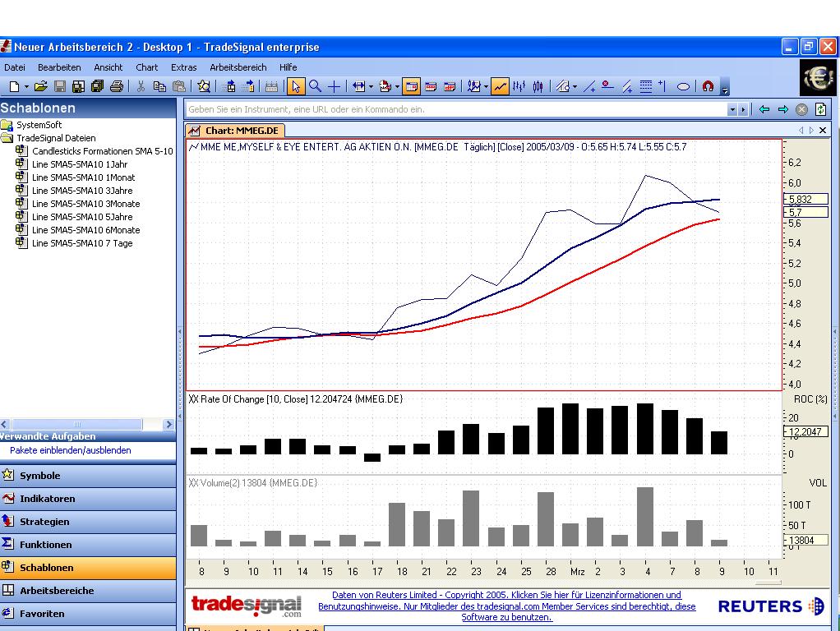Select the parallel channel line tool
Screen dimensions: 840x631
[627, 86]
